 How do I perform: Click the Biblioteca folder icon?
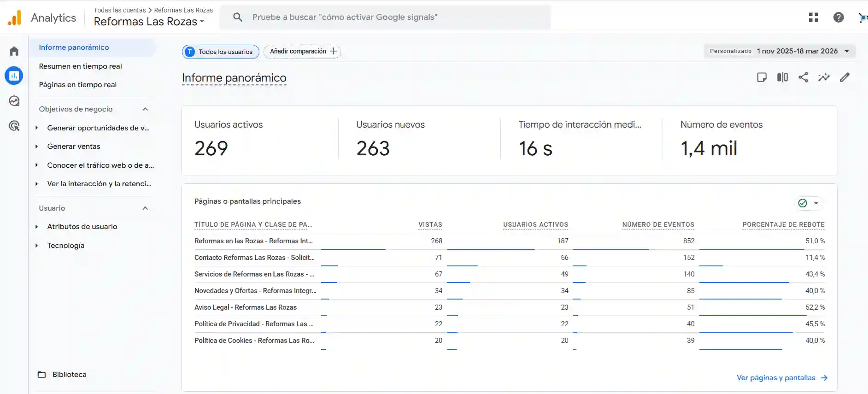click(x=42, y=375)
